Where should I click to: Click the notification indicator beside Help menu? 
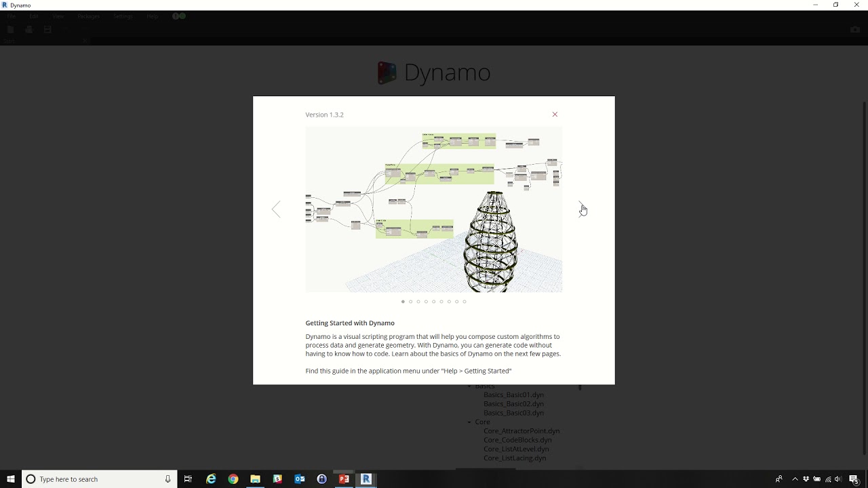(179, 16)
